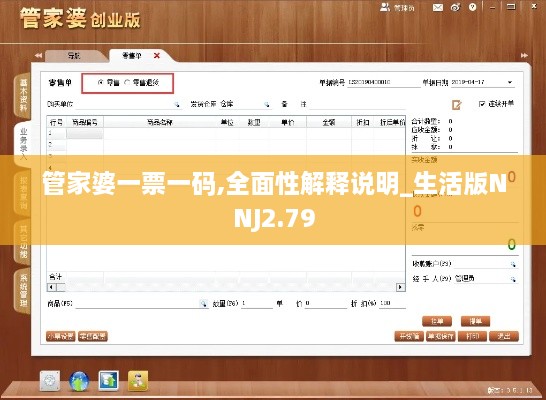
Task: Expand the document date dropdown arrow
Action: 510,83
